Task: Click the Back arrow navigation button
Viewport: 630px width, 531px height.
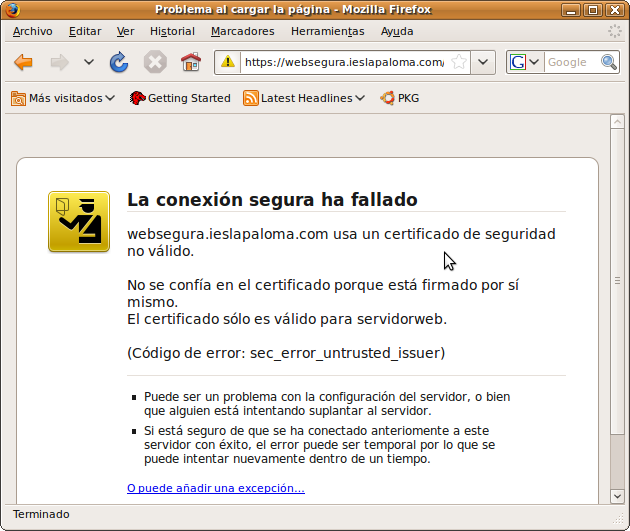Action: point(23,63)
